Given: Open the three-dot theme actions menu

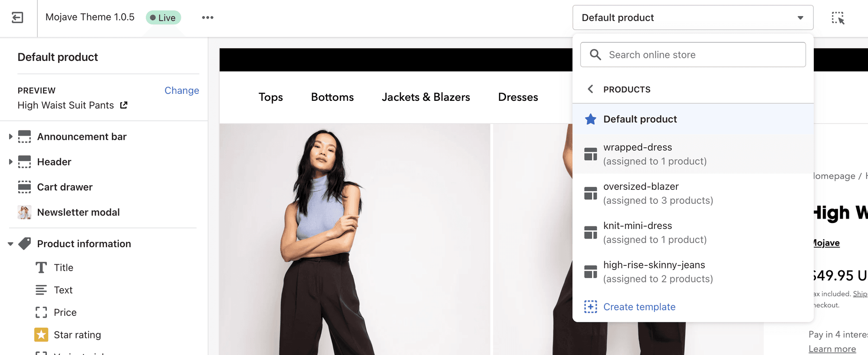Looking at the screenshot, I should [207, 17].
